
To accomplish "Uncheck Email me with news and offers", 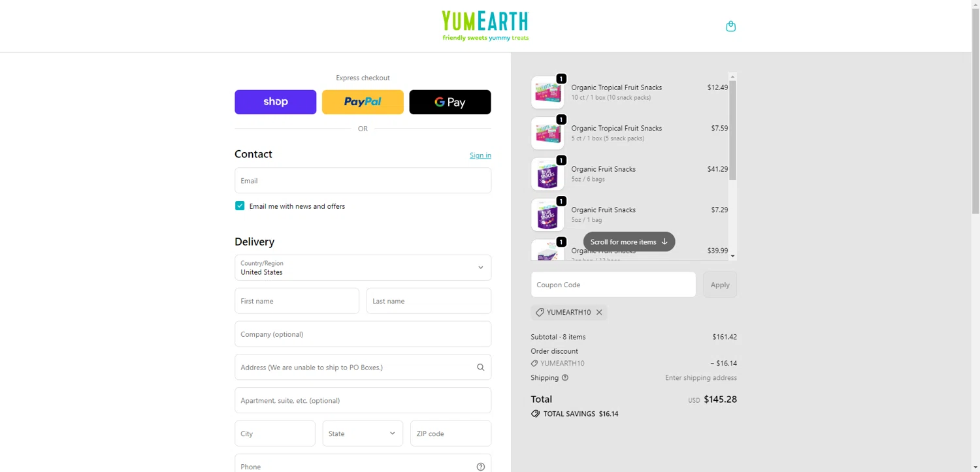I will click(240, 206).
